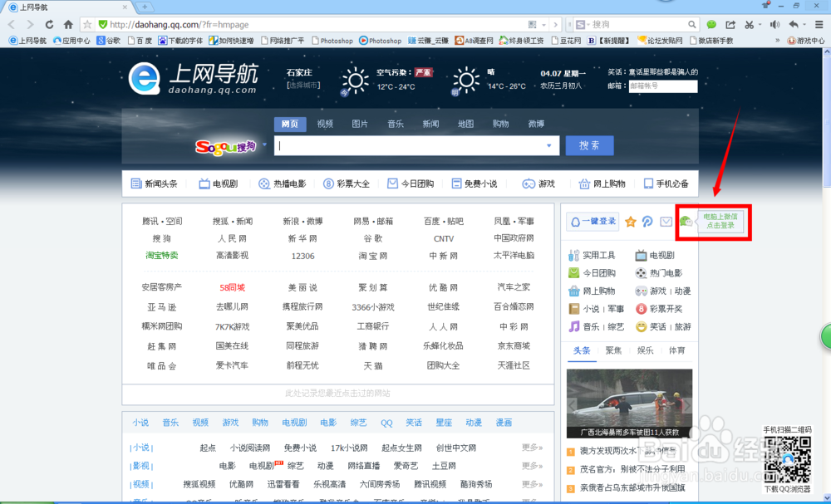Open headline 茂名官方:别被不法分子利用
Viewport: 831px width, 504px height.
coord(632,470)
